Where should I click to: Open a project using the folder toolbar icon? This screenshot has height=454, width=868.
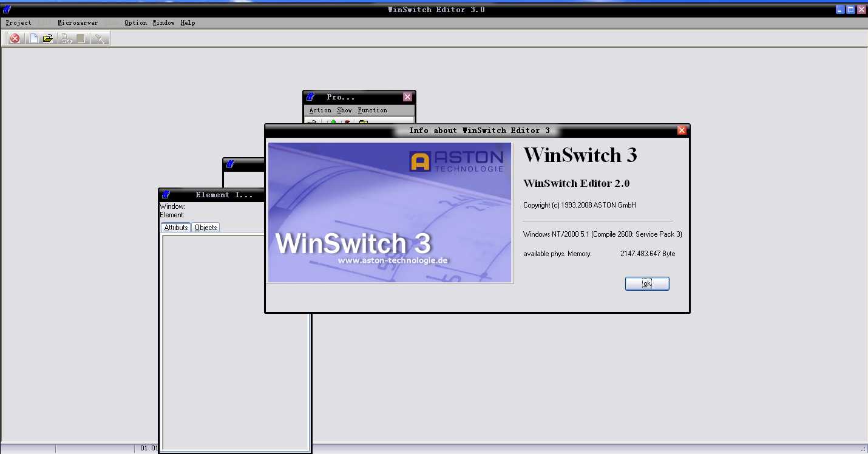click(47, 38)
